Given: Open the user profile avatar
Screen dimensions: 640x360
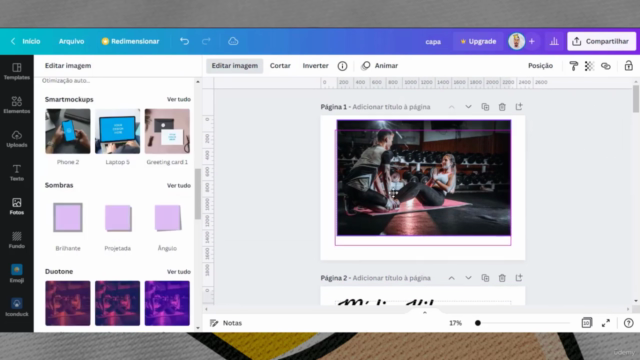Looking at the screenshot, I should click(x=516, y=41).
